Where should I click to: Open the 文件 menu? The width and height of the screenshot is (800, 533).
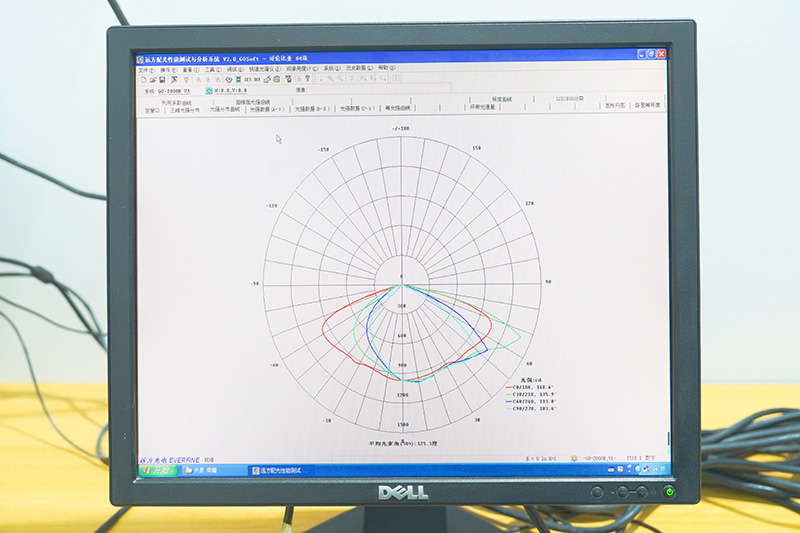click(144, 69)
